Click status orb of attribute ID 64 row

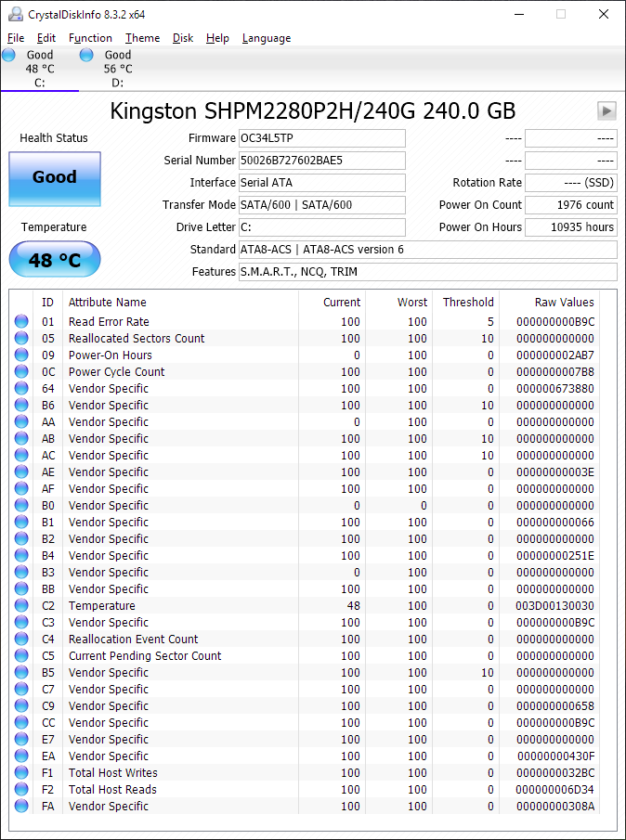pyautogui.click(x=21, y=388)
